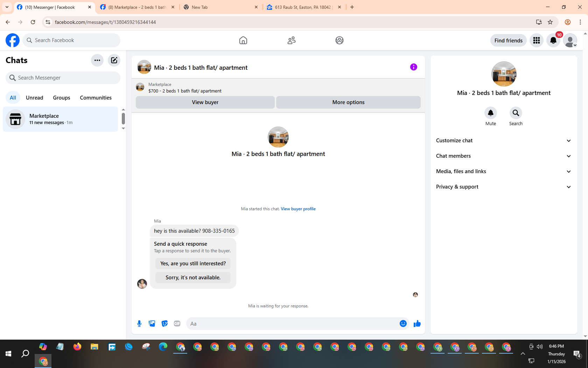Start a new message with compose icon
This screenshot has height=368, width=588.
click(x=114, y=60)
